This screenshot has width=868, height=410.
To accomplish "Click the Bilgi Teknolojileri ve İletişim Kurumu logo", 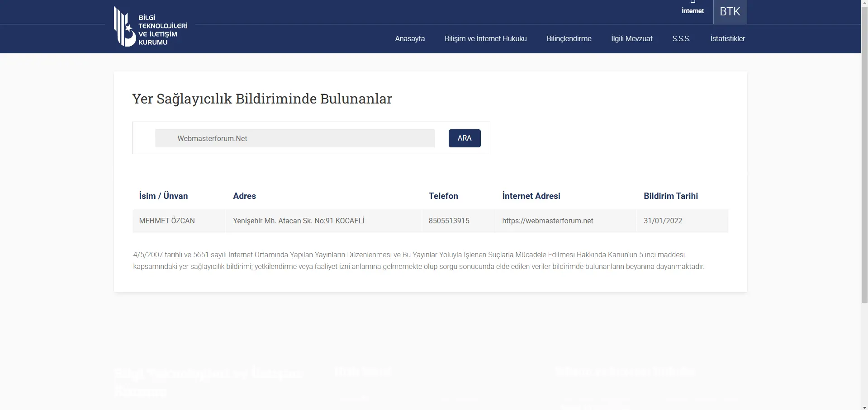I will [151, 27].
